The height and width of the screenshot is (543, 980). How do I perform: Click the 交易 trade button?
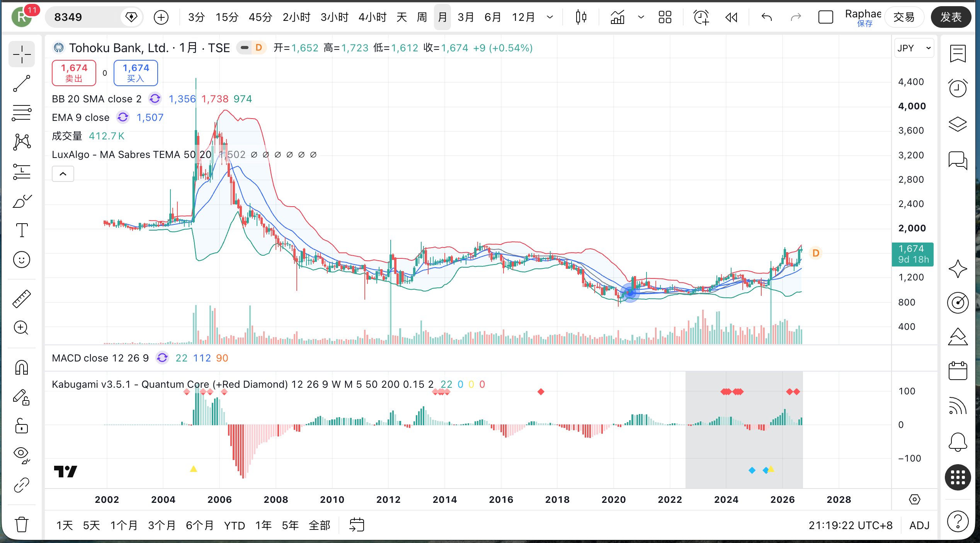coord(904,17)
